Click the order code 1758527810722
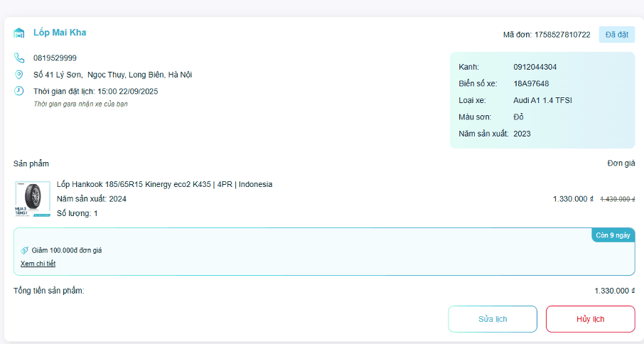Image resolution: width=644 pixels, height=344 pixels. click(562, 35)
